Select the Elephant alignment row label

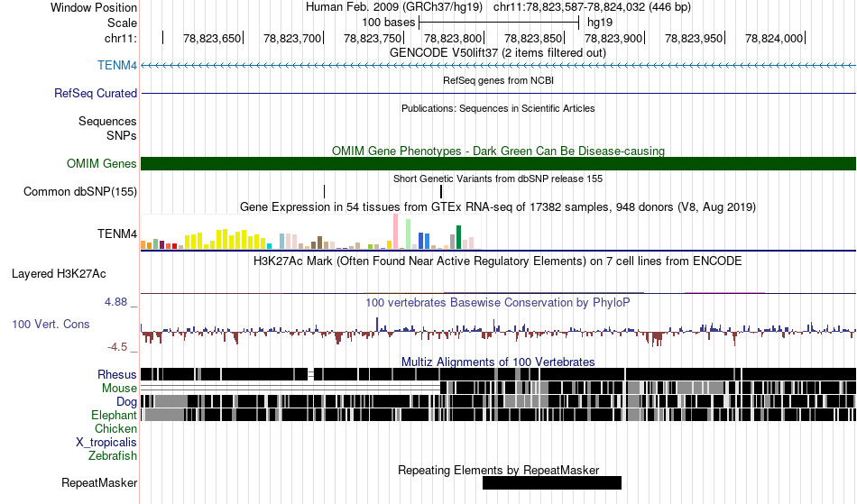[115, 416]
